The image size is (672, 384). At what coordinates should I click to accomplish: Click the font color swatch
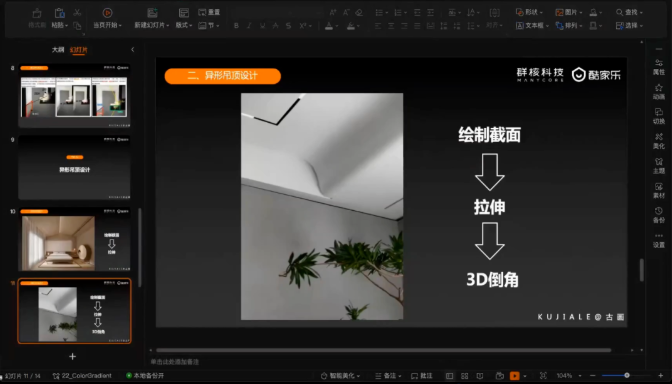point(329,26)
